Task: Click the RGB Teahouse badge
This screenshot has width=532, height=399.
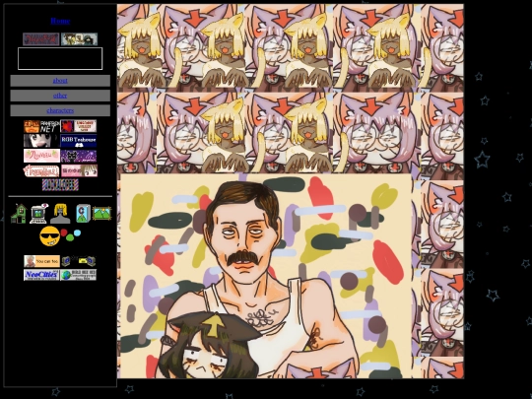Action: pos(79,141)
